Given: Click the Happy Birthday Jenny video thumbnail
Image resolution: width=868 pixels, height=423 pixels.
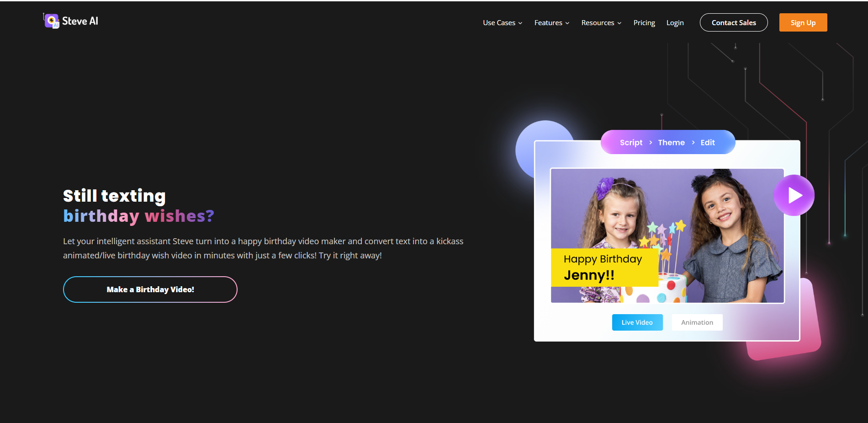Looking at the screenshot, I should coord(667,236).
